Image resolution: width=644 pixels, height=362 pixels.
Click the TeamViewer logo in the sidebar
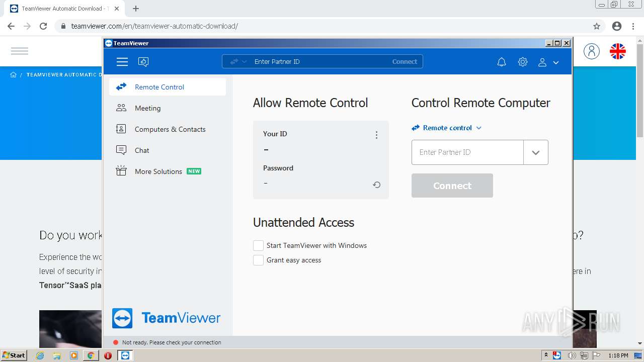tap(166, 318)
